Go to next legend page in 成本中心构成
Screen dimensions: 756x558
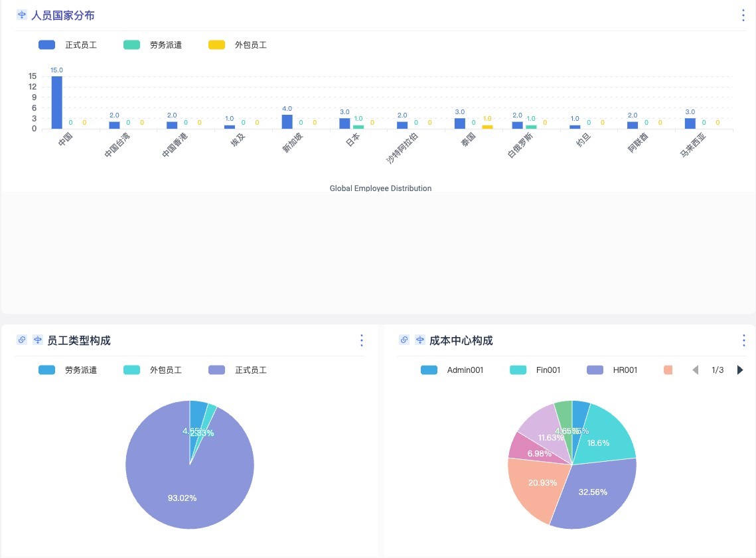[x=740, y=370]
